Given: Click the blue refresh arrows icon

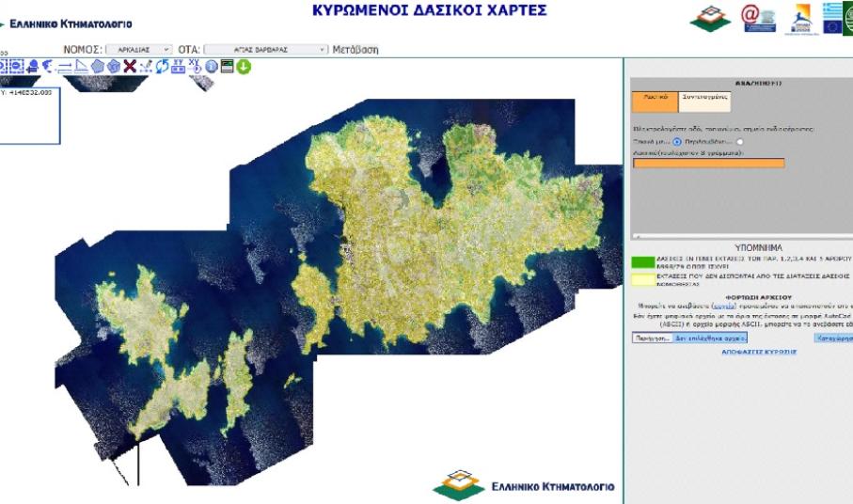Looking at the screenshot, I should click(162, 66).
